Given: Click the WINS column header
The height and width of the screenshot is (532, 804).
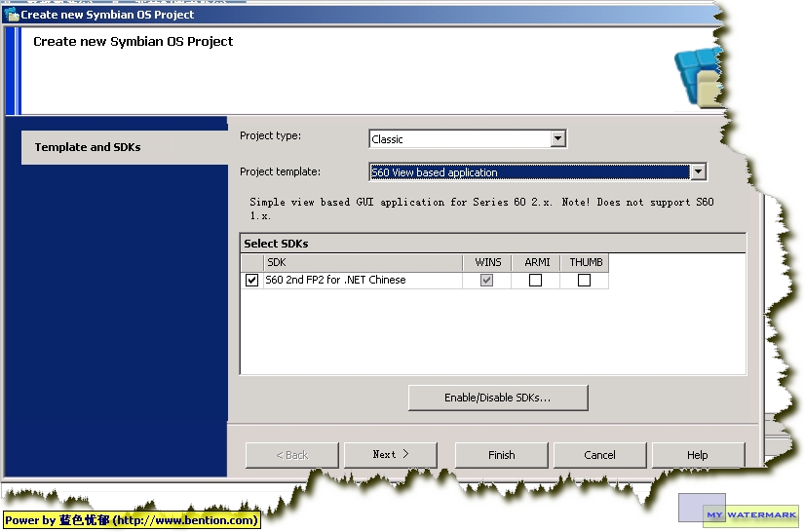Looking at the screenshot, I should pos(487,262).
